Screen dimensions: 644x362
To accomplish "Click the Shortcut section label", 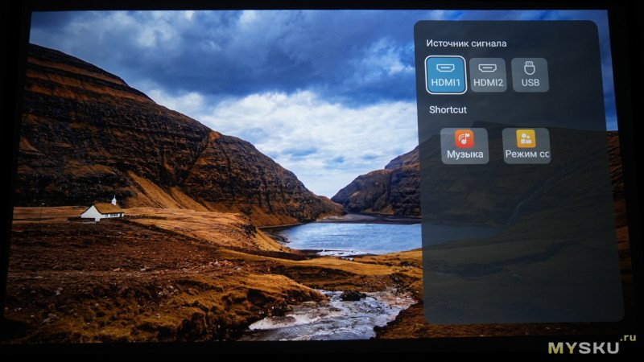I will point(448,109).
